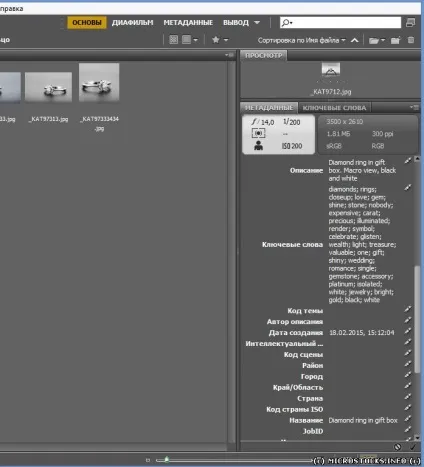Open the search options magnifier dropdown
Screen dimensions: 424x467
287,23
